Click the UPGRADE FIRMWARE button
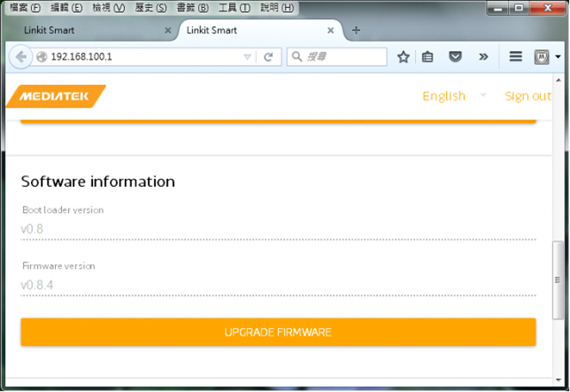This screenshot has height=392, width=570. coord(278,332)
